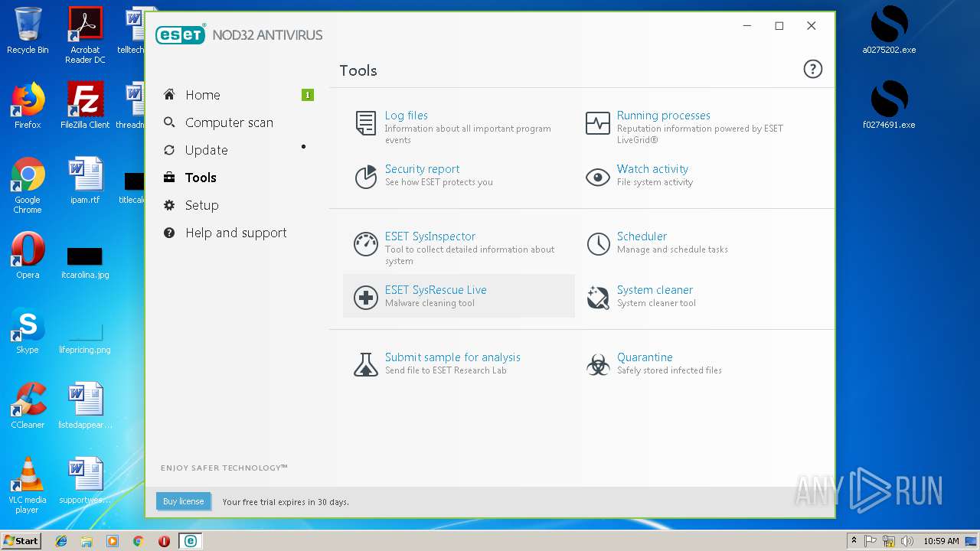The width and height of the screenshot is (980, 551).
Task: Open the Computer scan section
Action: tap(229, 122)
